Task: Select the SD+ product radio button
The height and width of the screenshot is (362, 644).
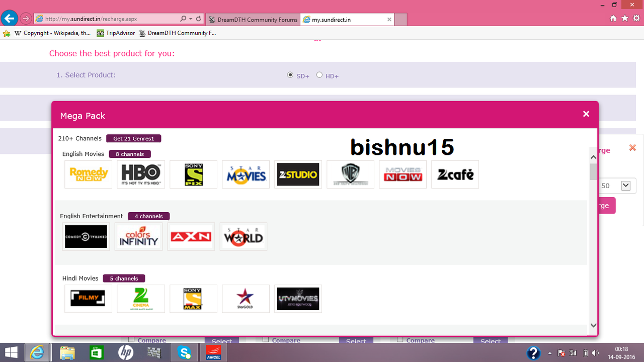Action: click(x=290, y=75)
